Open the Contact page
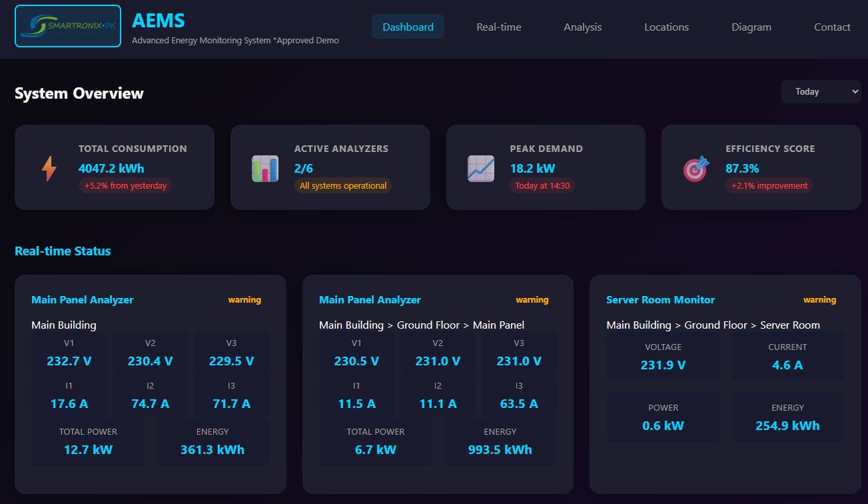Image resolution: width=868 pixels, height=504 pixels. click(832, 27)
